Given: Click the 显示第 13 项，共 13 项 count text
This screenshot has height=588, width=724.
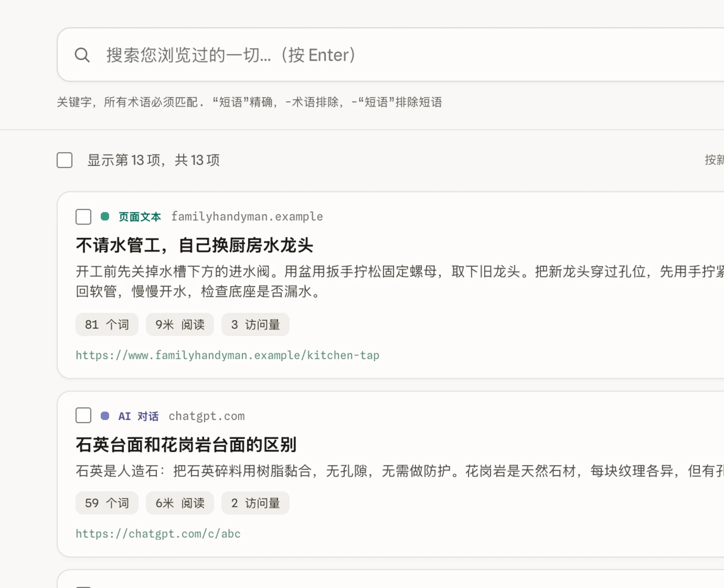Looking at the screenshot, I should 153,160.
